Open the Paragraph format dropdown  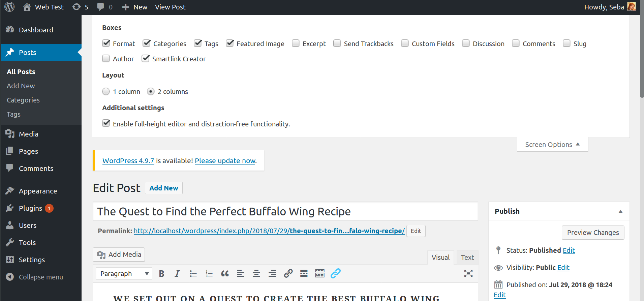click(124, 273)
